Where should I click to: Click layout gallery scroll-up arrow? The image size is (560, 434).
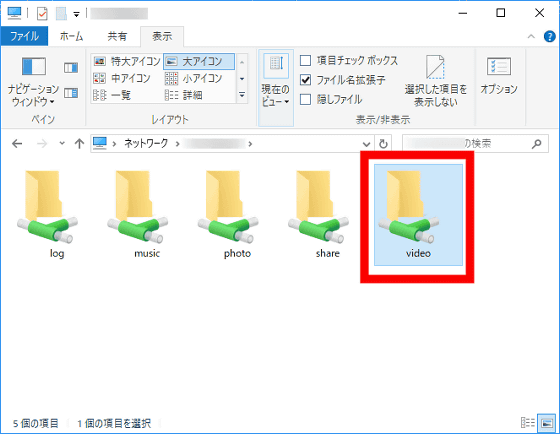click(x=242, y=62)
